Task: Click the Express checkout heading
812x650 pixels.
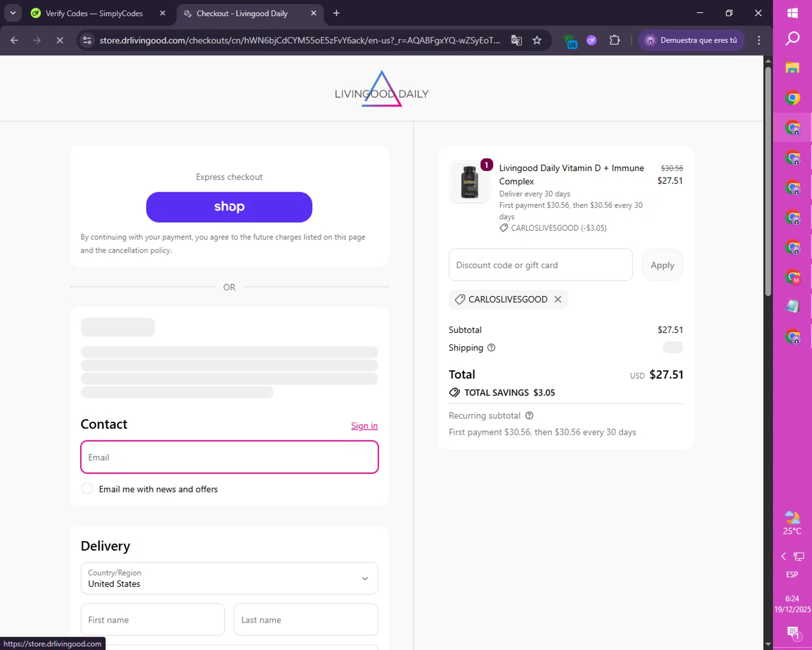Action: pyautogui.click(x=229, y=177)
